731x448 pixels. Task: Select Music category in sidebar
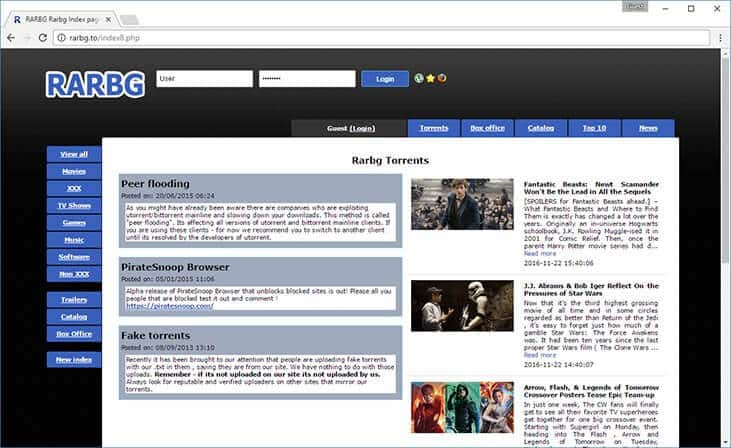pyautogui.click(x=74, y=240)
